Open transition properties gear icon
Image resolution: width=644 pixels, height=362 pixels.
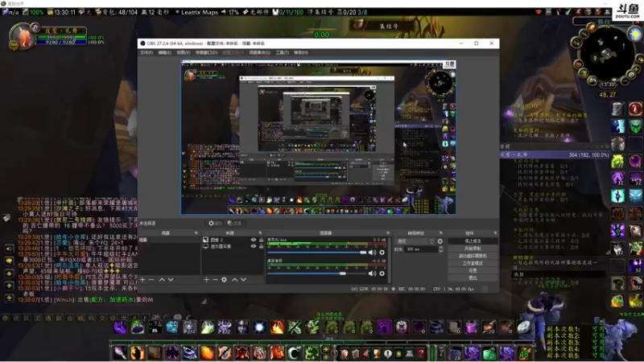tap(440, 241)
